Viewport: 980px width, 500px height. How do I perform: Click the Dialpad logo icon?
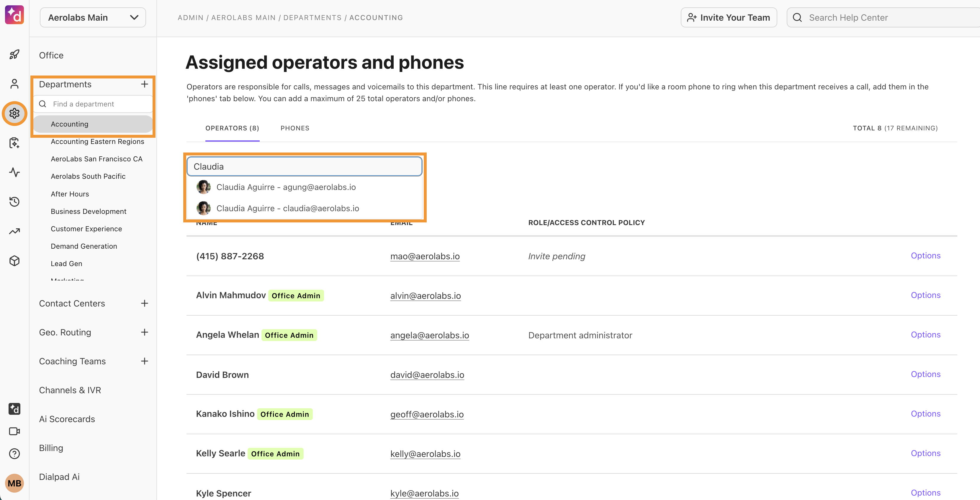pyautogui.click(x=14, y=15)
